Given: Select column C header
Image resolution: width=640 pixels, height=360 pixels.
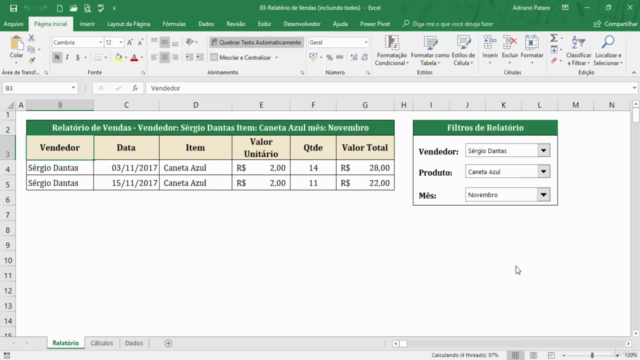Looking at the screenshot, I should tap(127, 105).
